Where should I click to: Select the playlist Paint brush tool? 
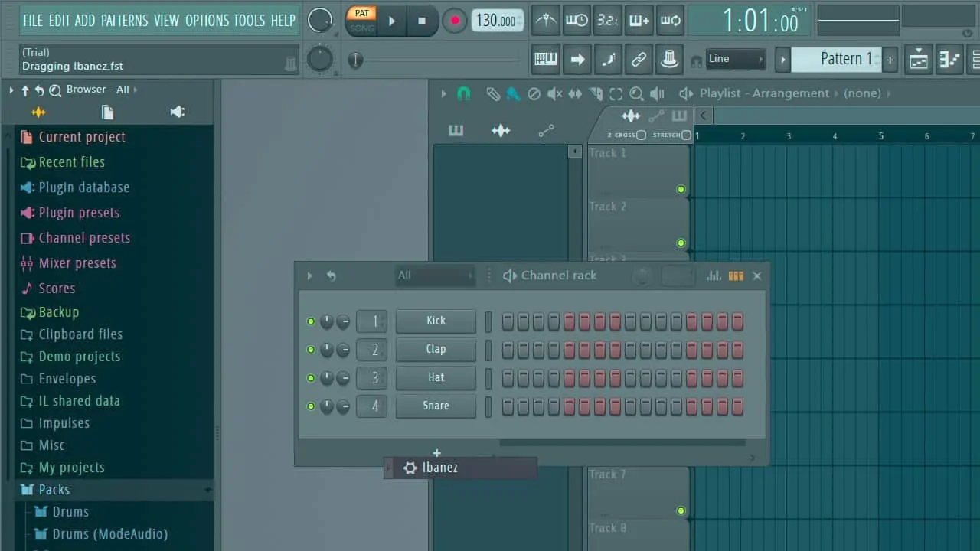coord(513,93)
